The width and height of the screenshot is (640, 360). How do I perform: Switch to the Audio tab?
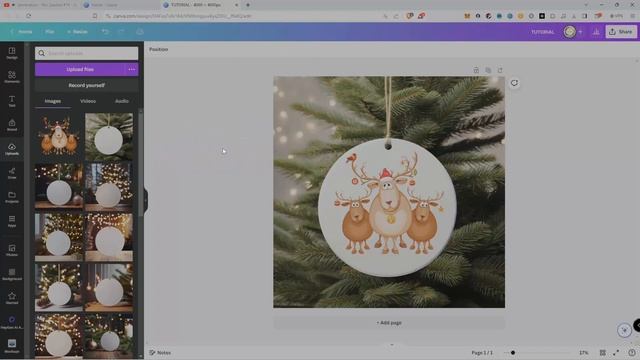(x=122, y=101)
